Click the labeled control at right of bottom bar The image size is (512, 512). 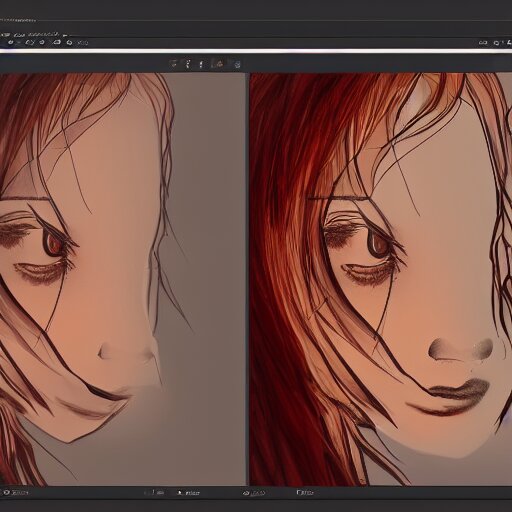point(305,492)
